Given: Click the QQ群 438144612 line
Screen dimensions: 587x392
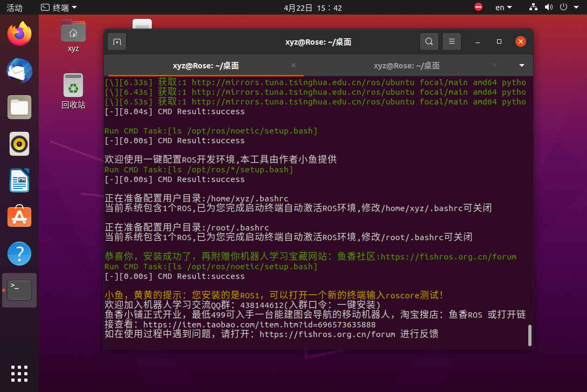Looking at the screenshot, I should 242,305.
